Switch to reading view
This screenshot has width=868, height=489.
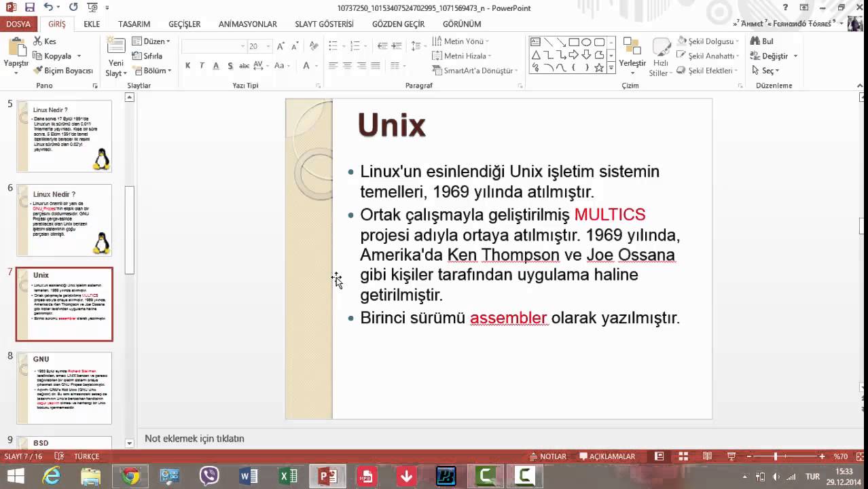(707, 456)
